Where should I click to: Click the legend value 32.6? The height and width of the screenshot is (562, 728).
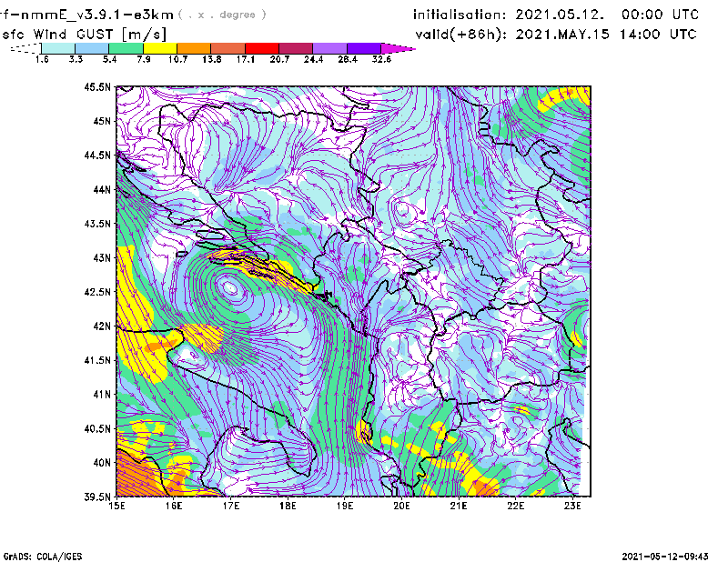(x=381, y=59)
